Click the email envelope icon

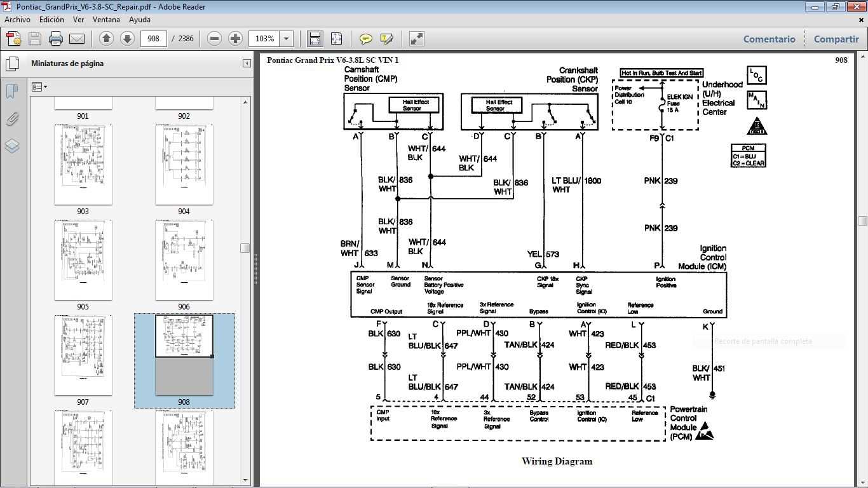tap(77, 39)
